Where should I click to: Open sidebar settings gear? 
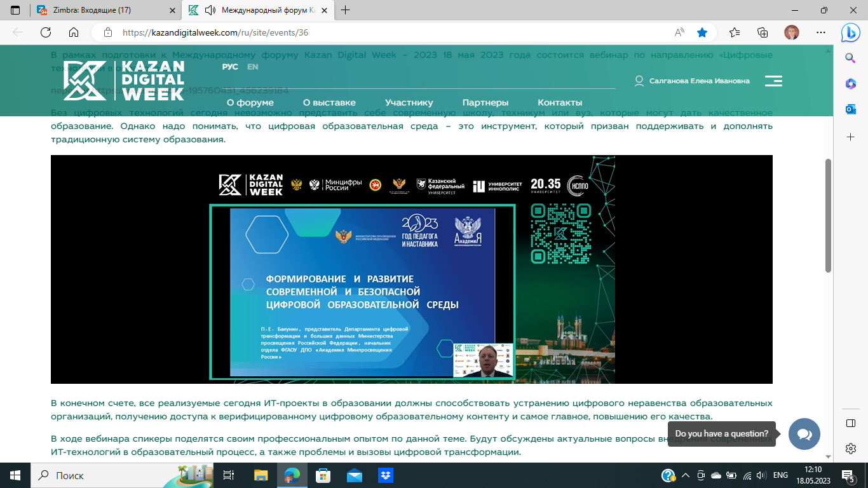pos(851,449)
